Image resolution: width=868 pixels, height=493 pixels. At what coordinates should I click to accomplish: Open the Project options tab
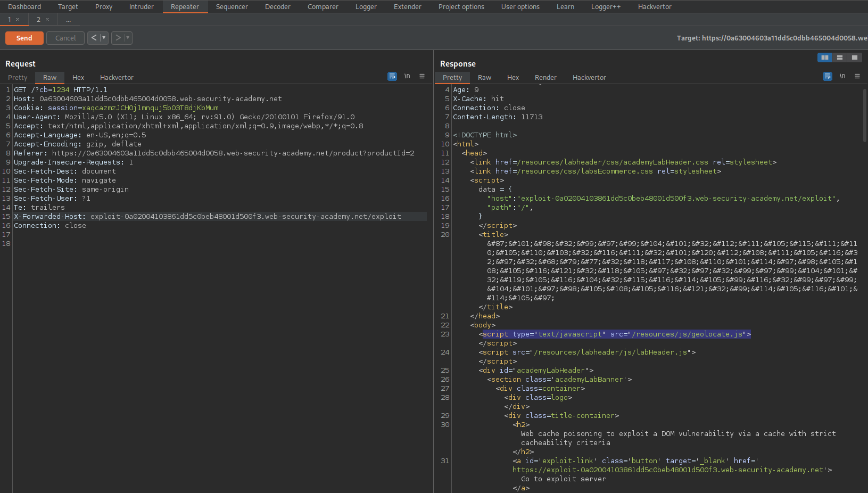pos(461,6)
